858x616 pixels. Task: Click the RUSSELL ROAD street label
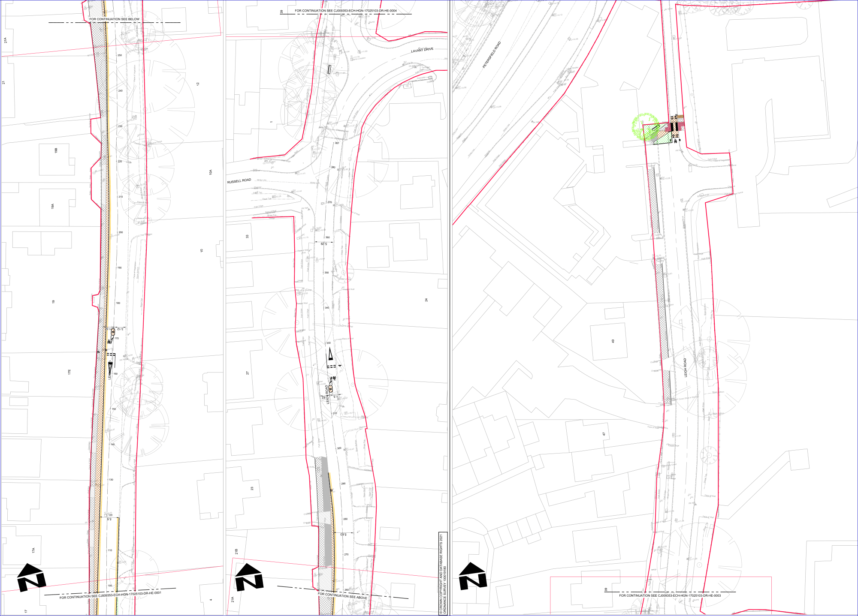coord(239,181)
